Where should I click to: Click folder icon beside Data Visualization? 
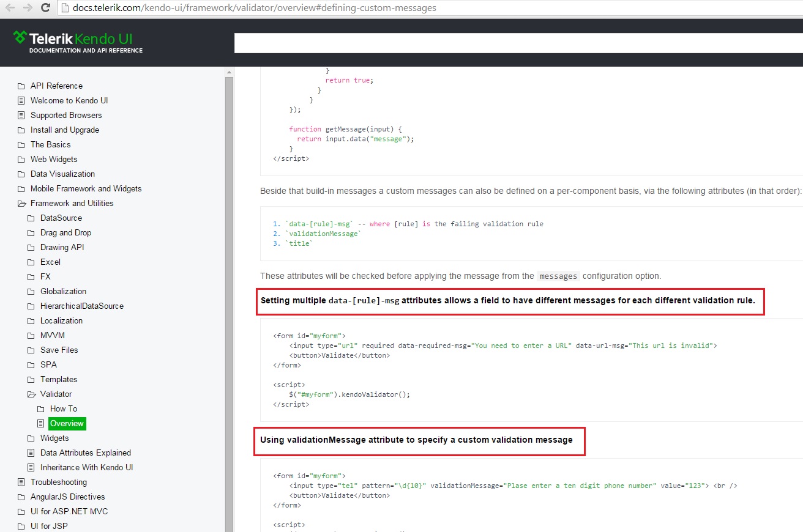click(21, 174)
